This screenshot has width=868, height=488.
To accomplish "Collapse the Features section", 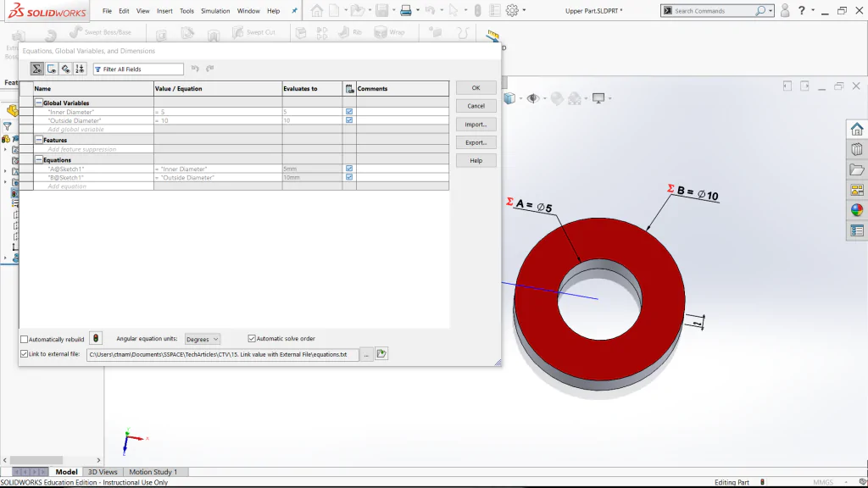I will pos(39,140).
